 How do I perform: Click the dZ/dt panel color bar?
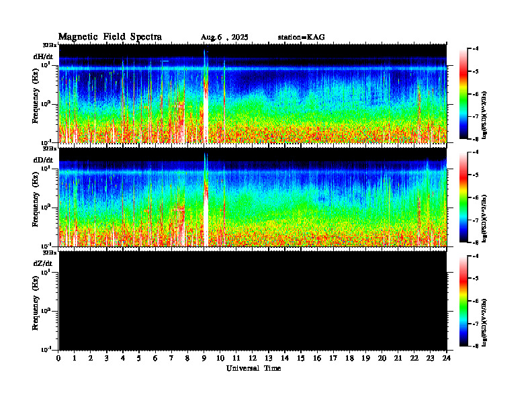pos(463,301)
